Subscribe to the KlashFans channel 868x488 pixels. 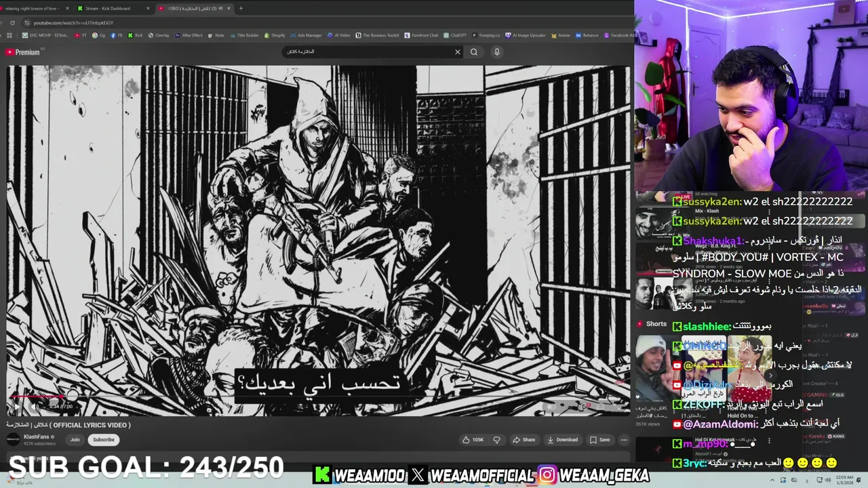104,439
